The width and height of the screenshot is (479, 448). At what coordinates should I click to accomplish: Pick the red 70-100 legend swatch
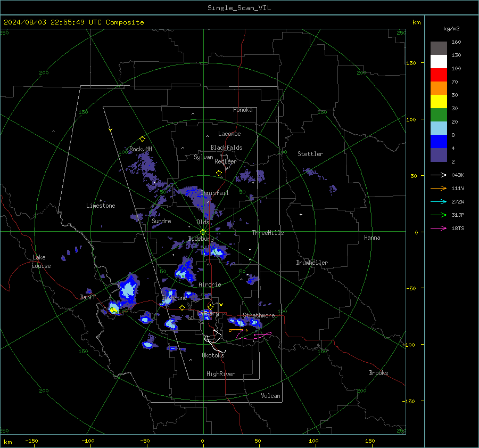click(x=439, y=75)
